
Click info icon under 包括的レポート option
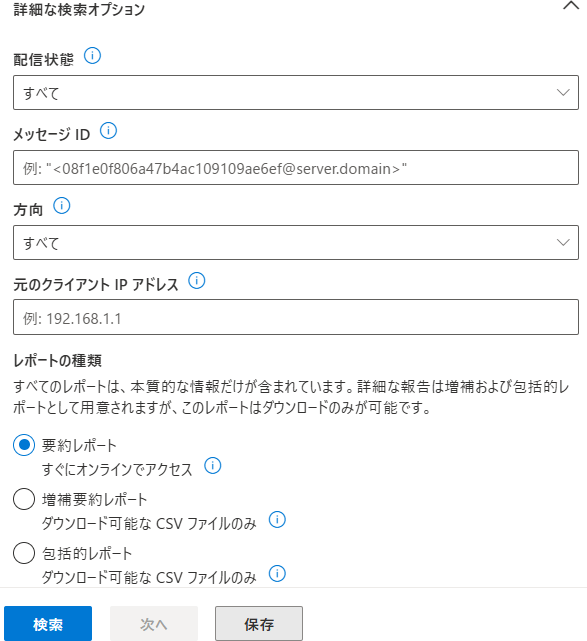pyautogui.click(x=277, y=574)
